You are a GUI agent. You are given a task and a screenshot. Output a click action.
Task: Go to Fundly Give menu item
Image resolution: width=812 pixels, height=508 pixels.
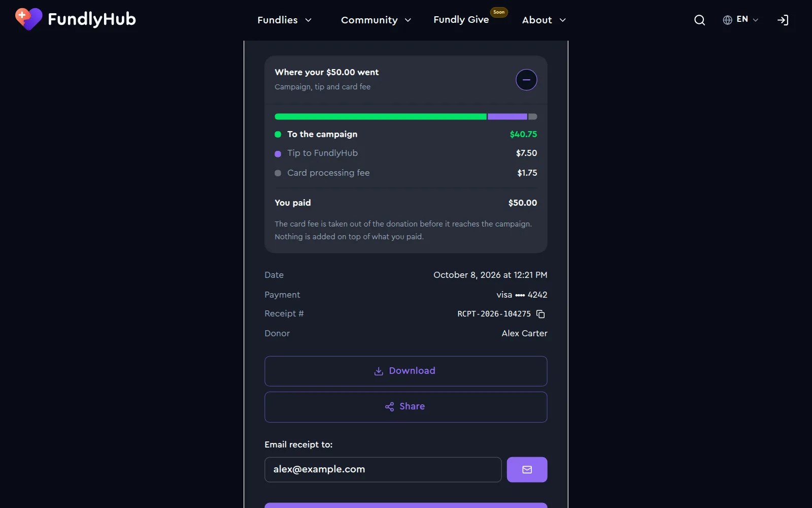461,19
